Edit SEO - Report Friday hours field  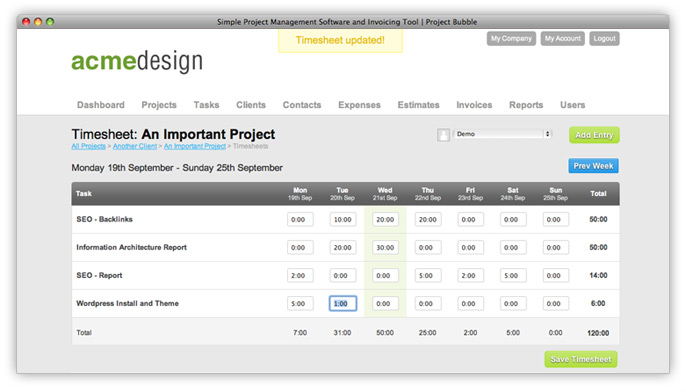(470, 275)
